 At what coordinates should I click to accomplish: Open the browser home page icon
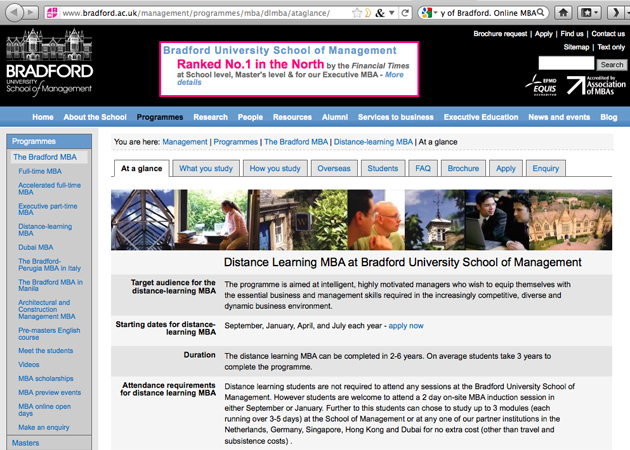pos(563,13)
